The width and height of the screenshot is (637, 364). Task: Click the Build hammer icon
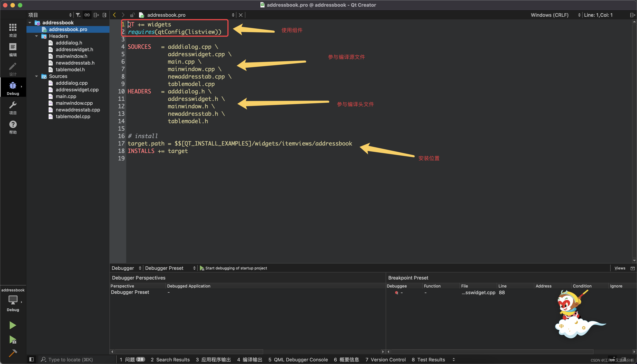[12, 353]
